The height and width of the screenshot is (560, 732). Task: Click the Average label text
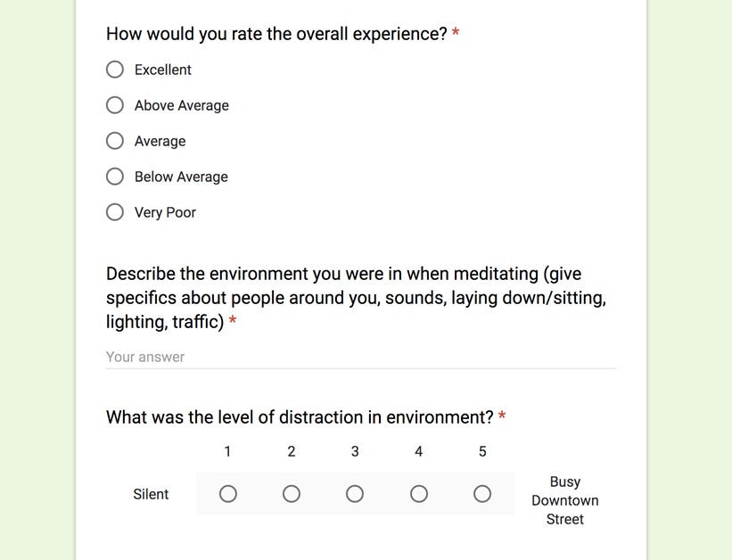click(x=160, y=141)
